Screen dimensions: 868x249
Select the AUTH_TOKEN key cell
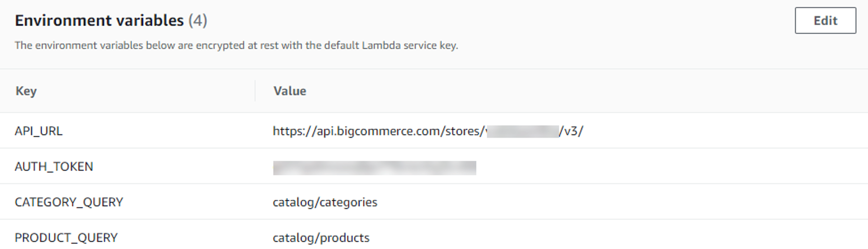coord(54,167)
